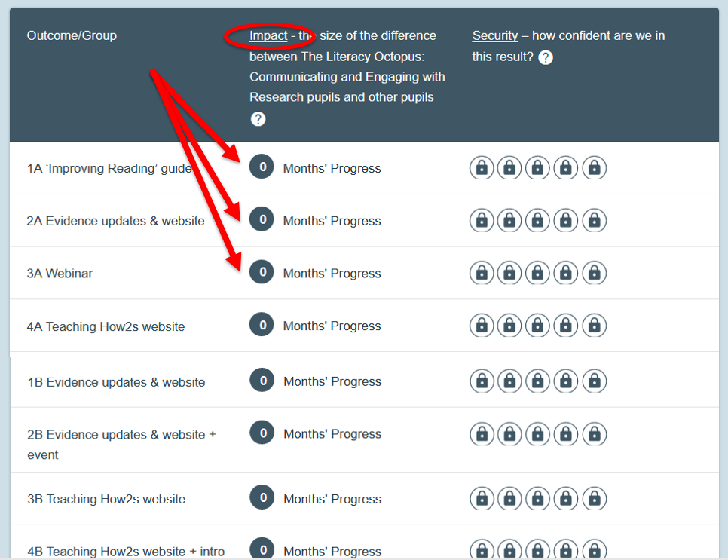The width and height of the screenshot is (728, 560).
Task: Click the 0 months badge for 1A Improving Reading
Action: (x=262, y=167)
